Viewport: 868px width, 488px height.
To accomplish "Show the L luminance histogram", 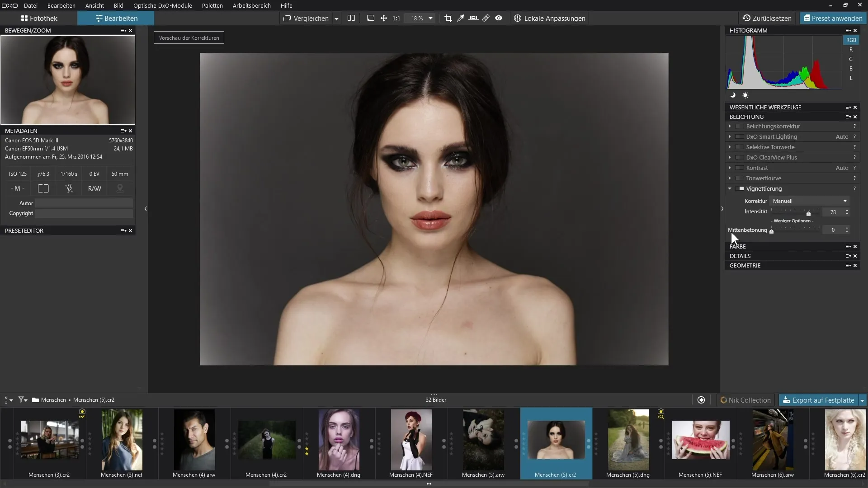I will pyautogui.click(x=851, y=78).
